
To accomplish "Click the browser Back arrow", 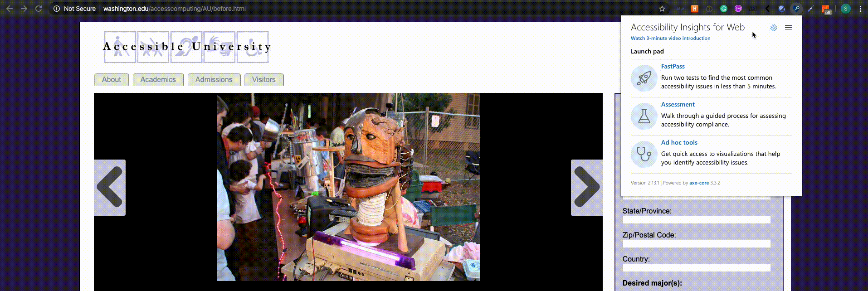I will pyautogui.click(x=9, y=9).
